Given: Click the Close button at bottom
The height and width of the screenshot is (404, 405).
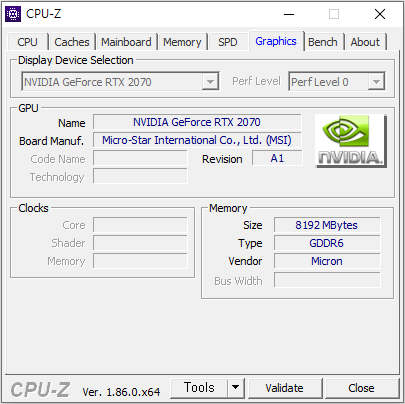Looking at the screenshot, I should [362, 388].
